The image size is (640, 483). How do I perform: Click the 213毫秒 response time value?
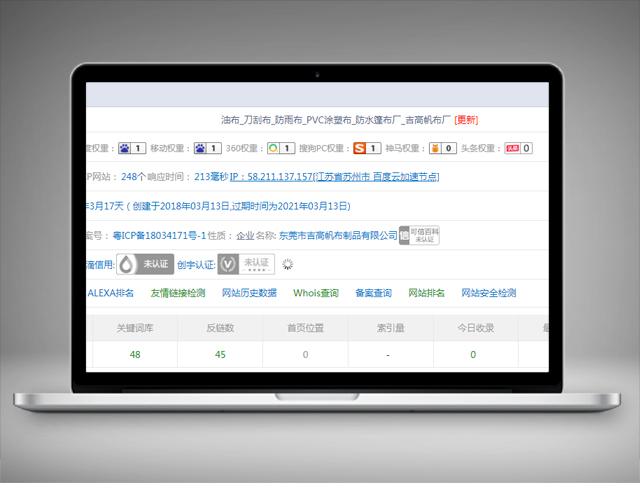pos(211,177)
